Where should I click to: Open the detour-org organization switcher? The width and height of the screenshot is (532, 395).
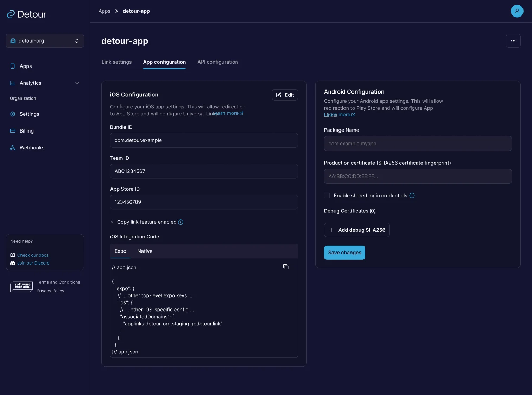point(45,41)
